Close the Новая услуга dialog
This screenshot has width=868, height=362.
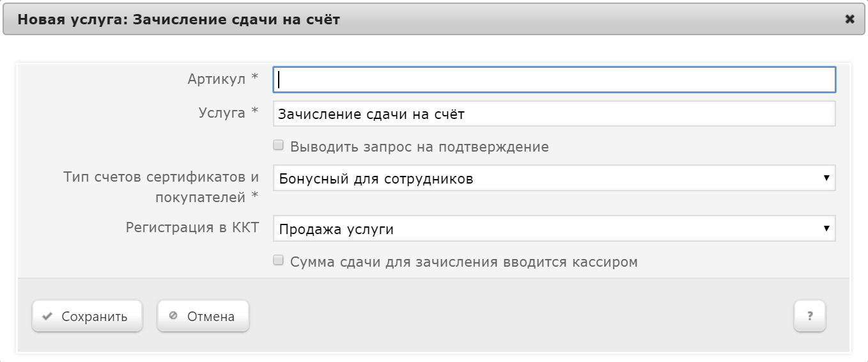(849, 19)
